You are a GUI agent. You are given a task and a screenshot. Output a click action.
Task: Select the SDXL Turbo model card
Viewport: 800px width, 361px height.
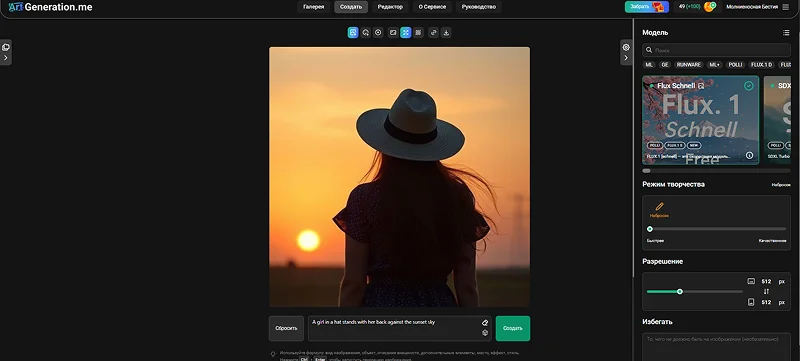pyautogui.click(x=777, y=120)
